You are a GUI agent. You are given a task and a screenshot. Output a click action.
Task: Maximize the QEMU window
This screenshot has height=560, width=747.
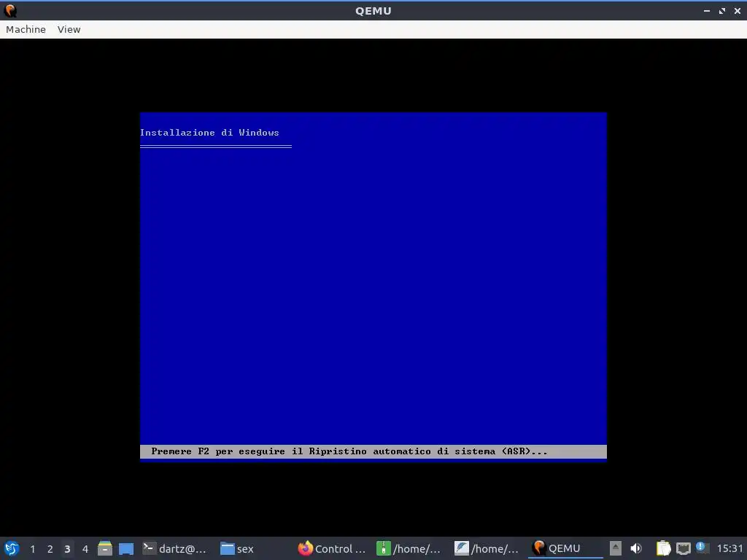[722, 10]
